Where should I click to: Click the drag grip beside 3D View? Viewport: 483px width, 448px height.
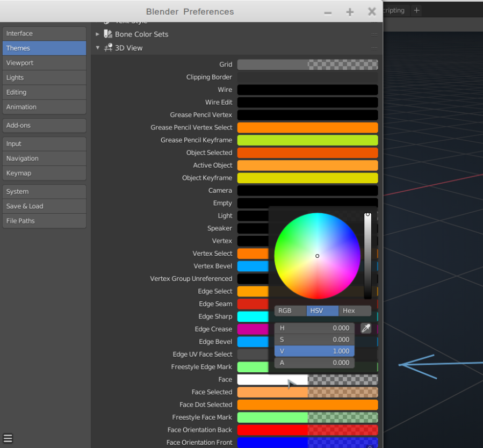[374, 48]
